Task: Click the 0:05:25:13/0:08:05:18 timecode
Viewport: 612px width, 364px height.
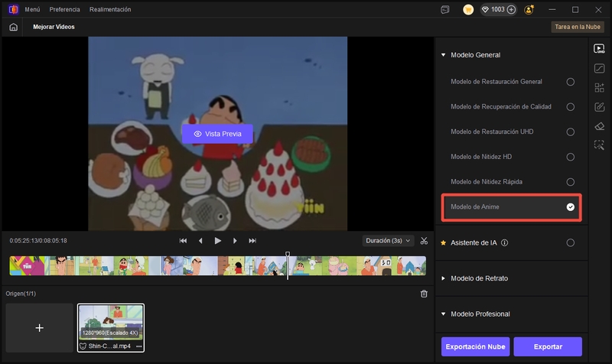Action: pyautogui.click(x=38, y=241)
